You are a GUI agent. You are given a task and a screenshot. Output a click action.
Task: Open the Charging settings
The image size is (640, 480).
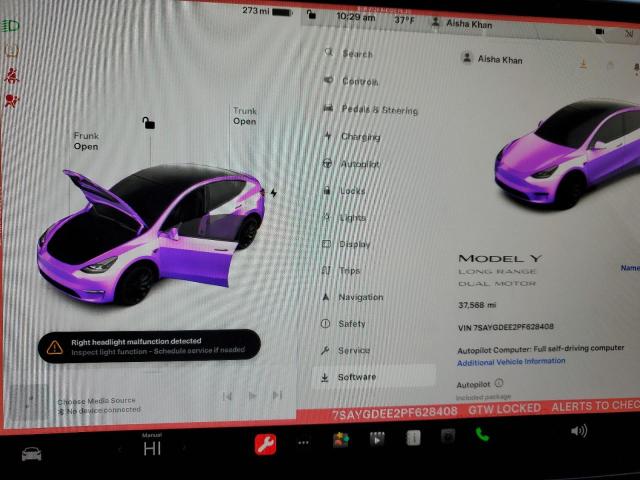click(x=352, y=136)
